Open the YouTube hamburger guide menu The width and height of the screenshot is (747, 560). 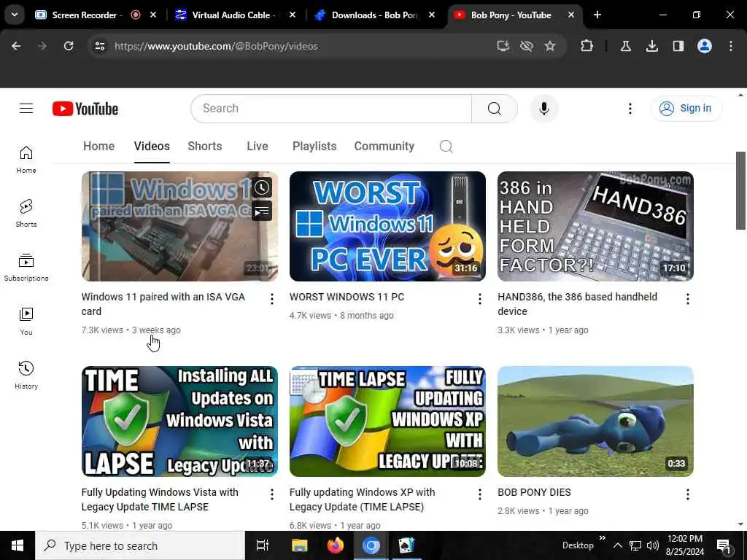pos(26,109)
